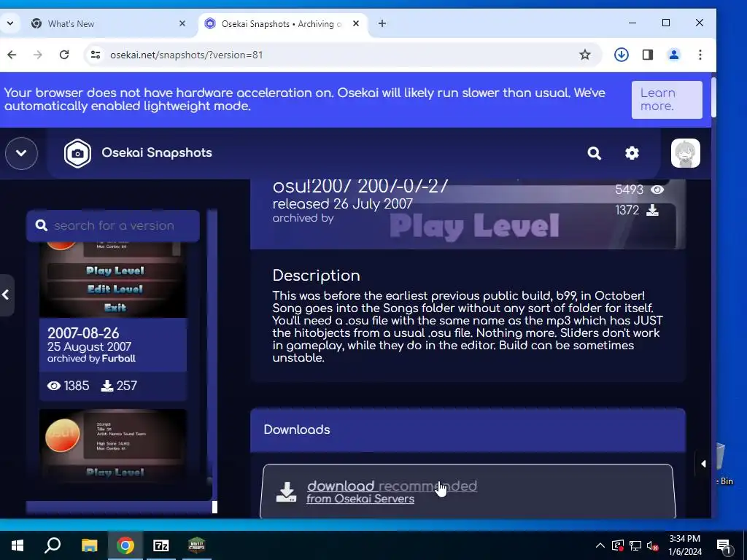Click the network tray icon
The image size is (747, 560).
(x=635, y=545)
